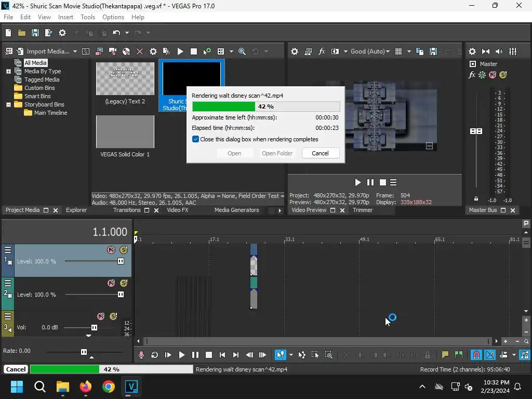Open the Insert menu
The width and height of the screenshot is (532, 399).
point(65,17)
